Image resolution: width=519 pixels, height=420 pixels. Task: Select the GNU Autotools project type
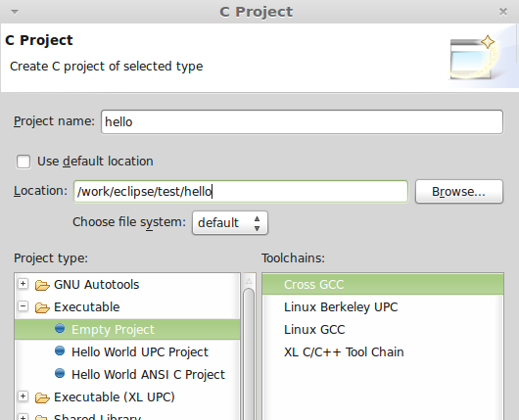[x=96, y=285]
